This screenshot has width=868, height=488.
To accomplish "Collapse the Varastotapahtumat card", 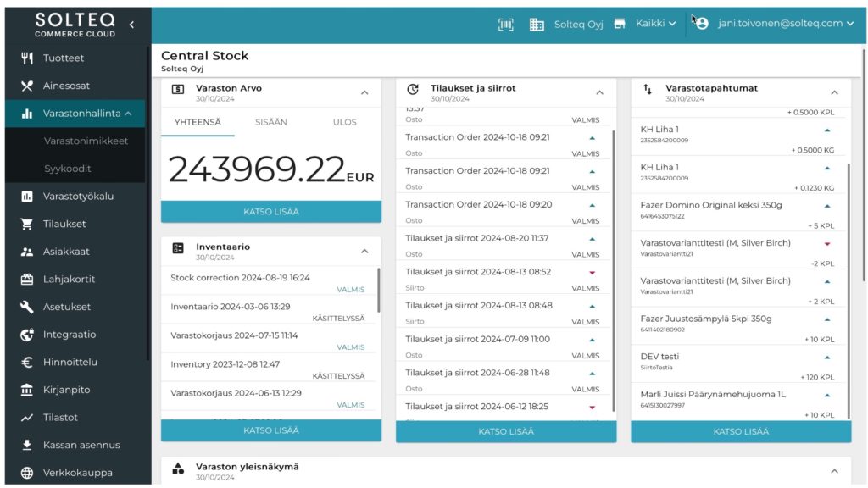I will [x=834, y=92].
